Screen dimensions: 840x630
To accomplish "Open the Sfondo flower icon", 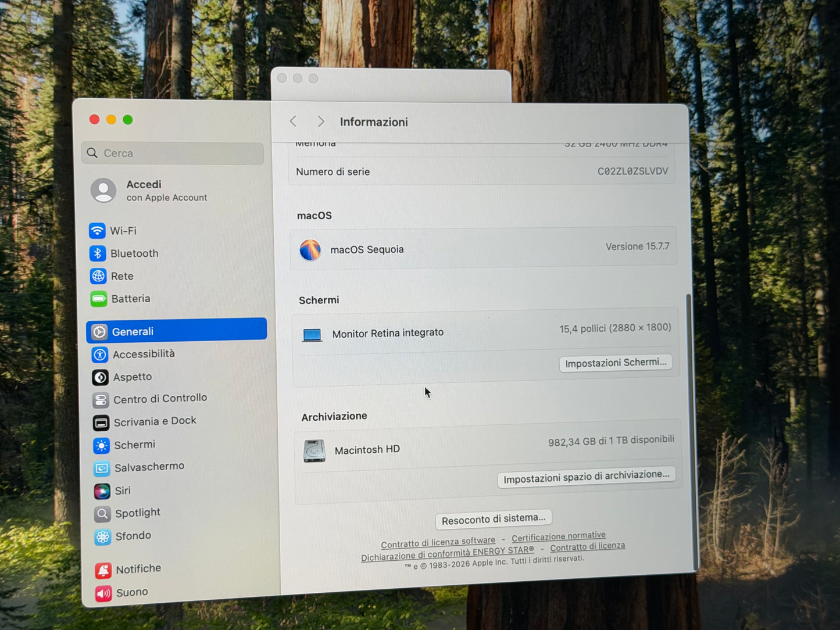I will (103, 537).
